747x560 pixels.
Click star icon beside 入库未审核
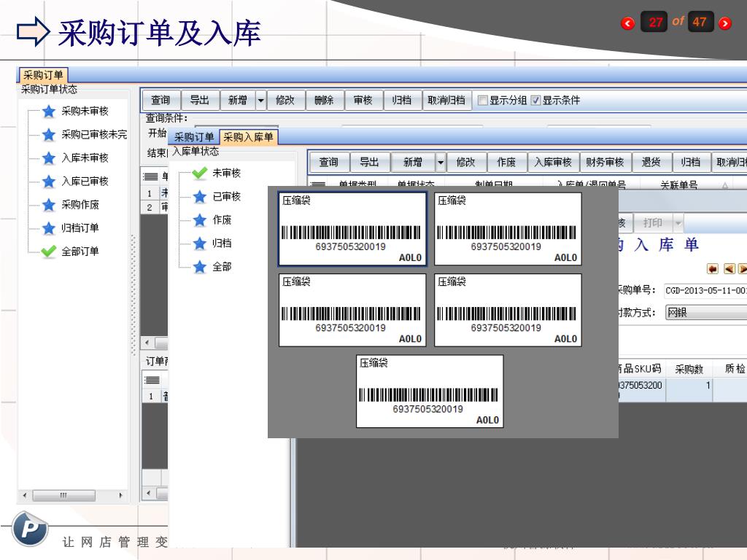[49, 158]
